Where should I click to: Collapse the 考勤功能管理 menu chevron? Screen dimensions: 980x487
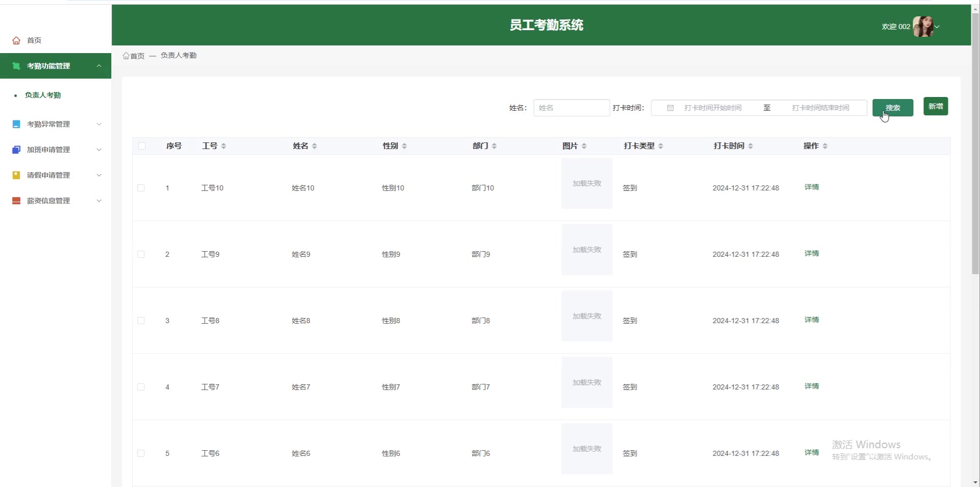coord(99,66)
